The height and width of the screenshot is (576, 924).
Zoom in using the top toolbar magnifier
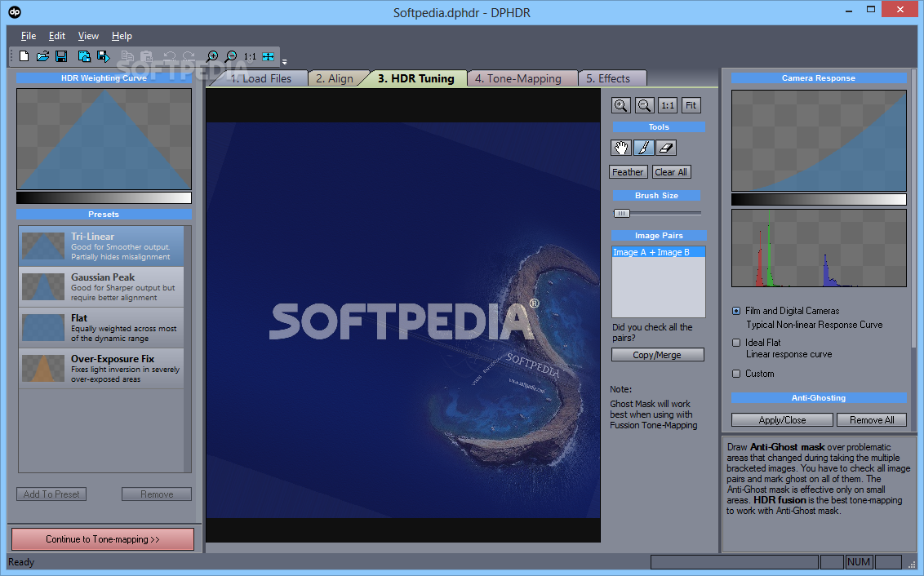tap(212, 56)
